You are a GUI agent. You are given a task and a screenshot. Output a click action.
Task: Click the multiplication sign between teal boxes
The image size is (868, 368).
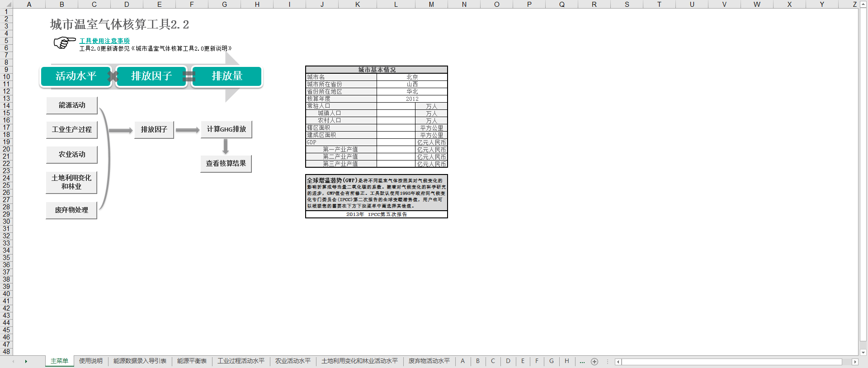[113, 76]
